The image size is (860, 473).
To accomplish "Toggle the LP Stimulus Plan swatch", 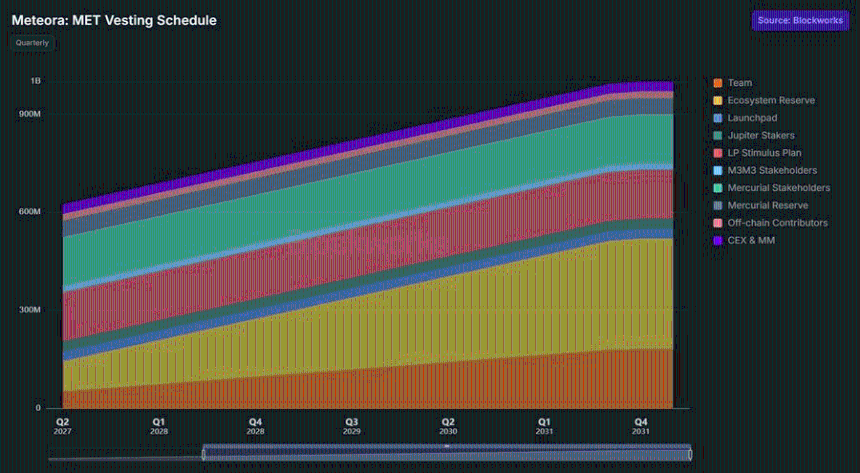I will point(718,153).
